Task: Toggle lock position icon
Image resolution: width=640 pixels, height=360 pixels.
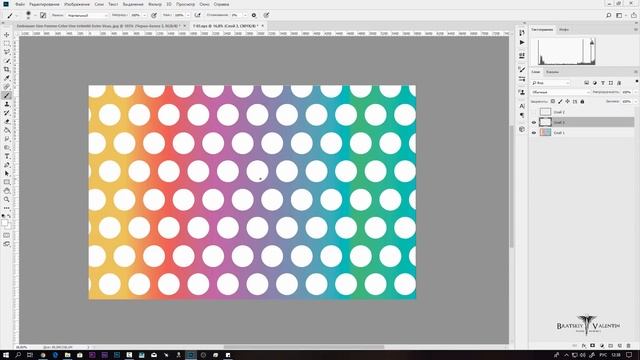Action: pos(567,101)
